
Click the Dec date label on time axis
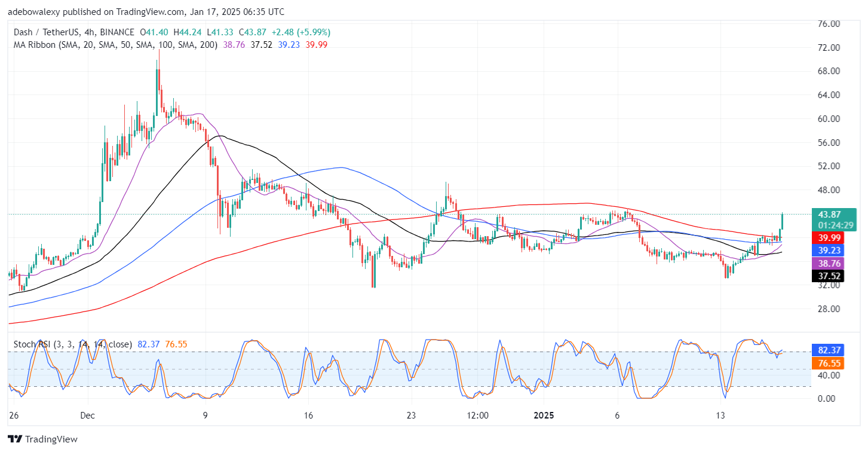pyautogui.click(x=87, y=414)
